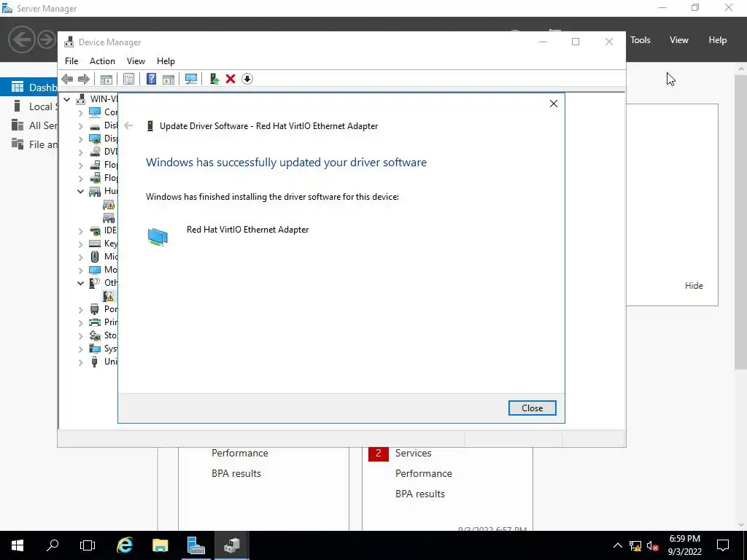Open File and Storage Services sidebar item
This screenshot has height=560, width=747.
click(34, 144)
